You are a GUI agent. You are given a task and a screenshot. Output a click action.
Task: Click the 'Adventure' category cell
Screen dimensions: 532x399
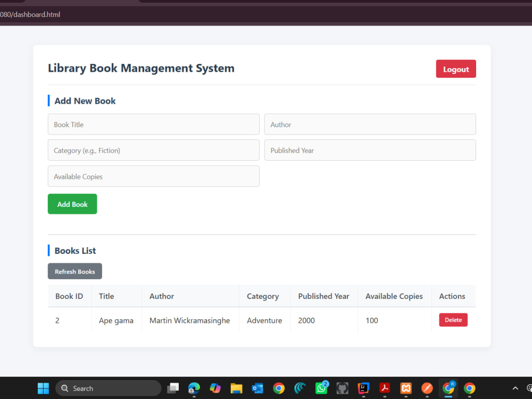coord(264,320)
